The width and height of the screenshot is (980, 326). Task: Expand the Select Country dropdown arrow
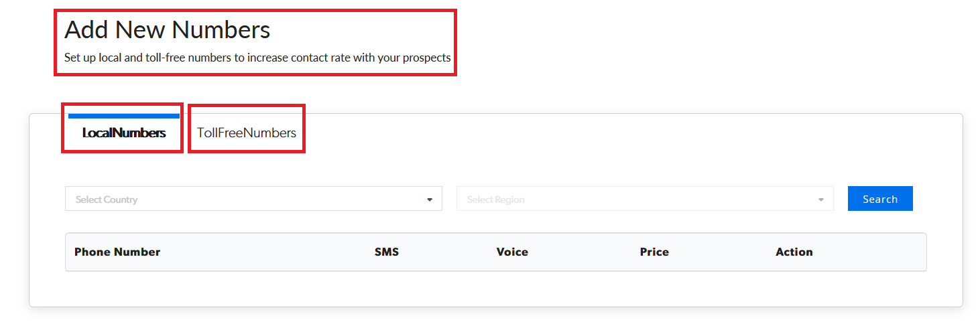(x=430, y=199)
